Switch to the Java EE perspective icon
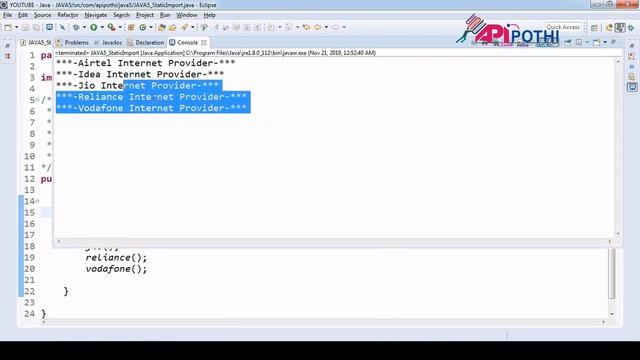This screenshot has height=360, width=640. (x=609, y=27)
